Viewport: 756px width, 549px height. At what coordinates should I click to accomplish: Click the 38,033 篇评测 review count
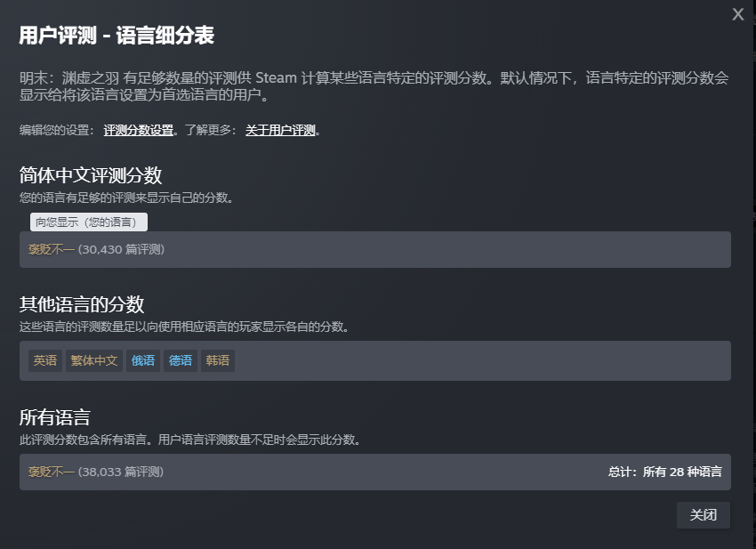click(x=121, y=472)
